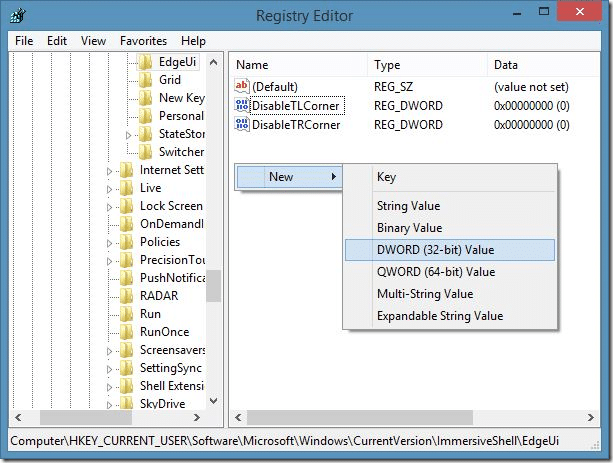Open the Edit menu
Viewport: 613px width, 463px height.
(x=57, y=41)
